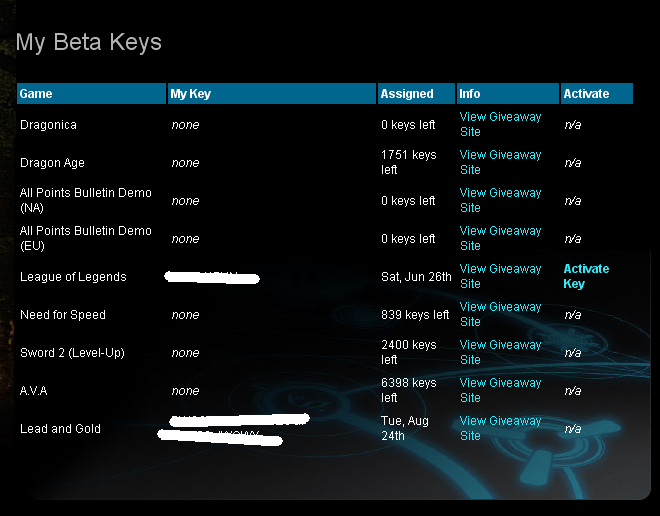
Task: Open View Giveaway Site link for Dragonica
Action: [500, 124]
